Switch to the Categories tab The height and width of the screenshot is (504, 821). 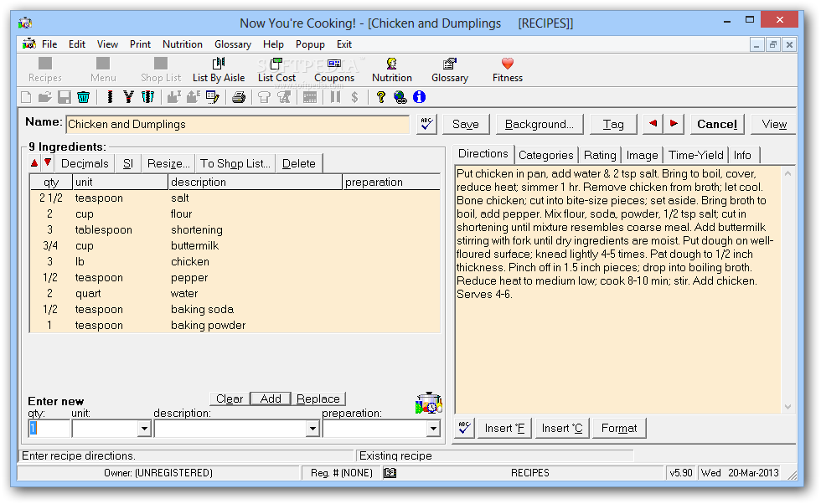(546, 156)
